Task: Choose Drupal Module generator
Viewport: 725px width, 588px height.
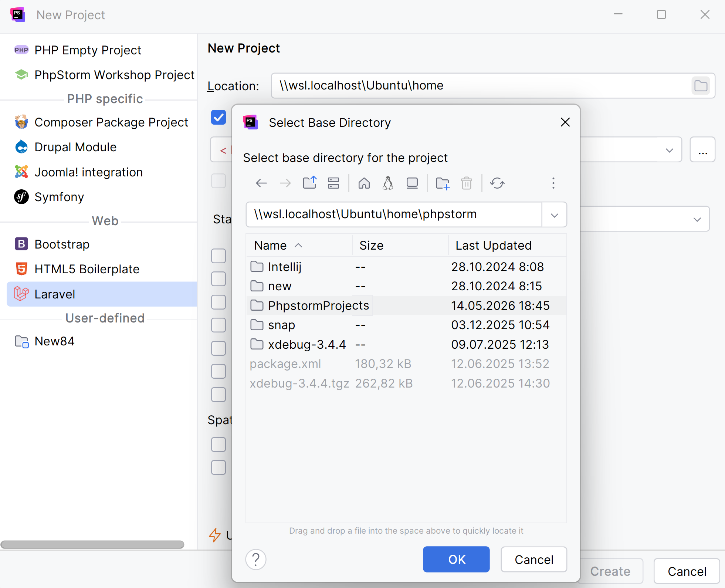Action: tap(98, 147)
